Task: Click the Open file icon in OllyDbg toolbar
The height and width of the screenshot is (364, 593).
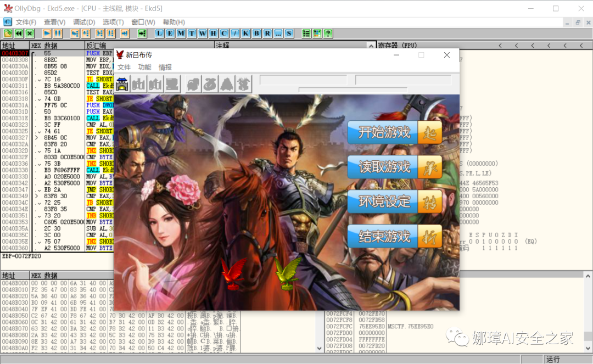Action: point(8,33)
